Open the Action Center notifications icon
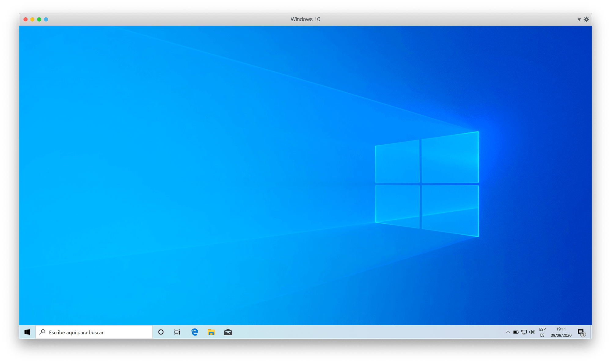 (x=581, y=332)
